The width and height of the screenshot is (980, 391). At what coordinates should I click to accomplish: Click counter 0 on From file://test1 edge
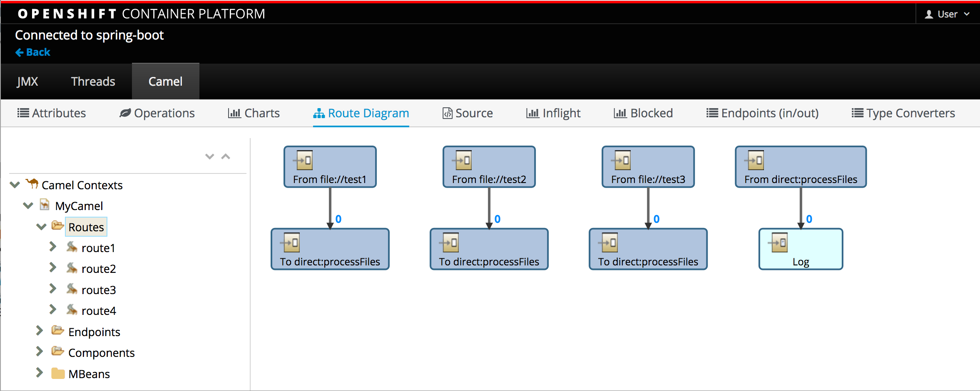pyautogui.click(x=338, y=219)
